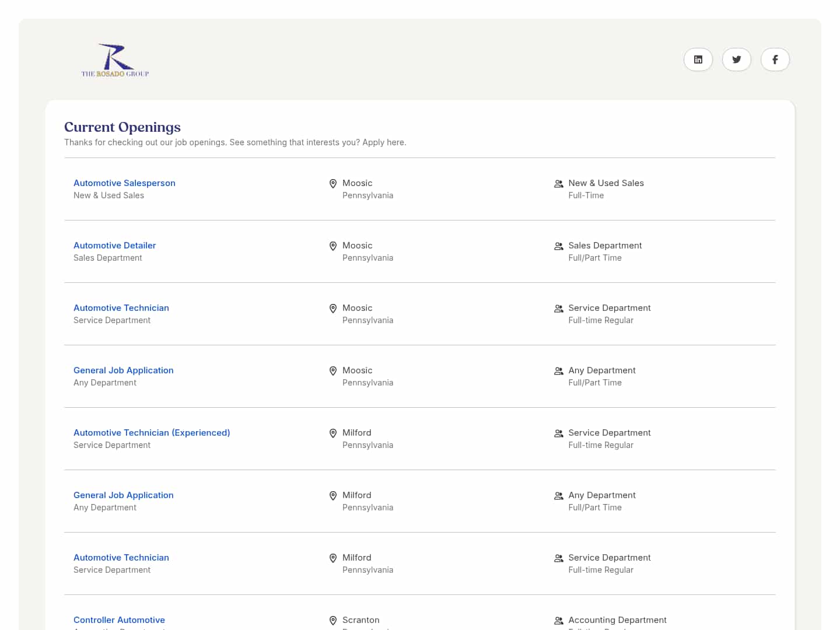View Automotive Technician job in Moosic

(121, 308)
